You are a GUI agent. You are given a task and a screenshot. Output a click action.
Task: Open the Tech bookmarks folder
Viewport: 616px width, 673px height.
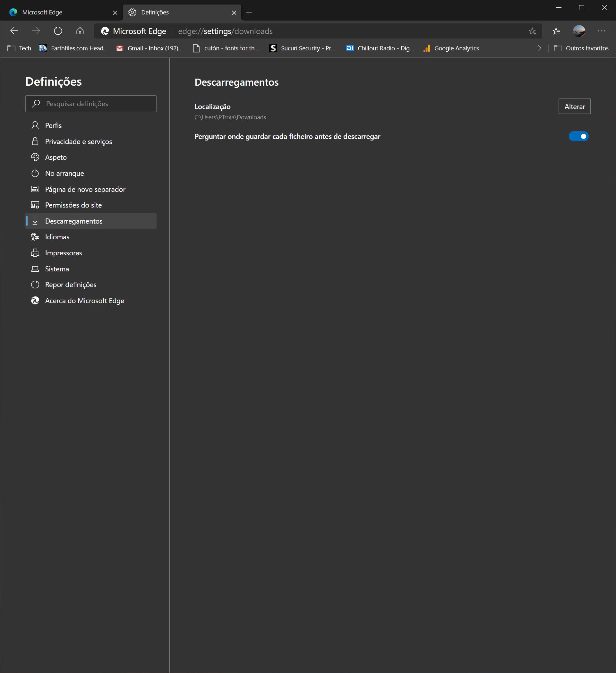(19, 48)
